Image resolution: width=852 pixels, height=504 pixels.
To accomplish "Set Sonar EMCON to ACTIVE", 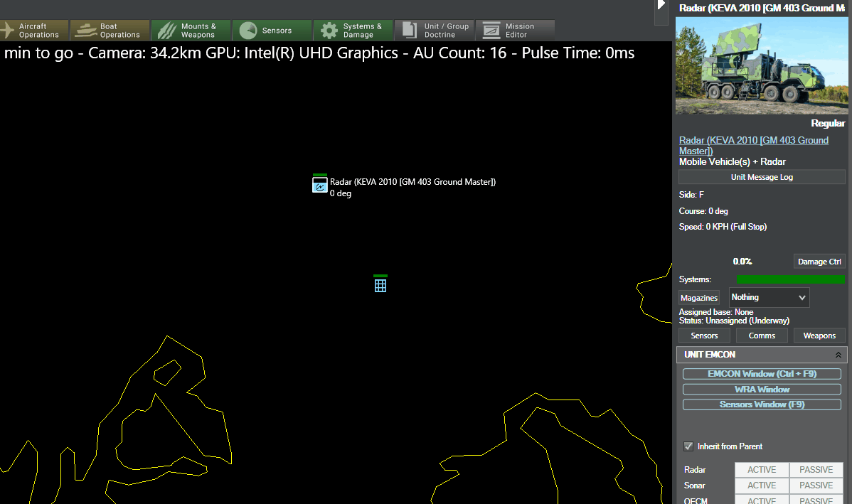I will pyautogui.click(x=761, y=486).
